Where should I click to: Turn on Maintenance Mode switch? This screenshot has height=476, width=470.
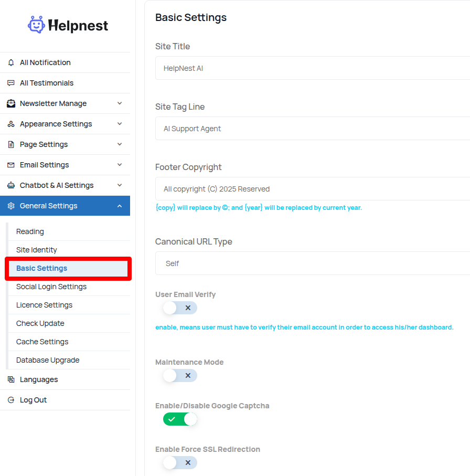pos(180,376)
